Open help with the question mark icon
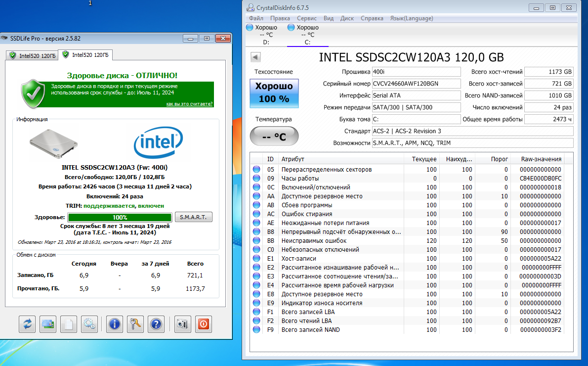This screenshot has height=366, width=588. (x=156, y=324)
